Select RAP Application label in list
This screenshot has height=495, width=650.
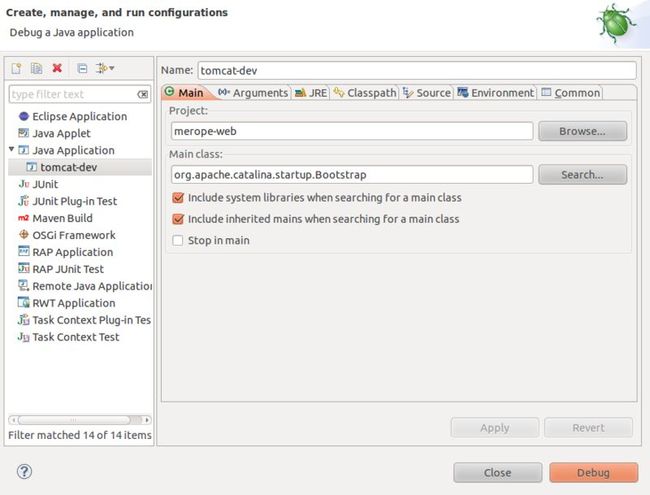pyautogui.click(x=73, y=252)
